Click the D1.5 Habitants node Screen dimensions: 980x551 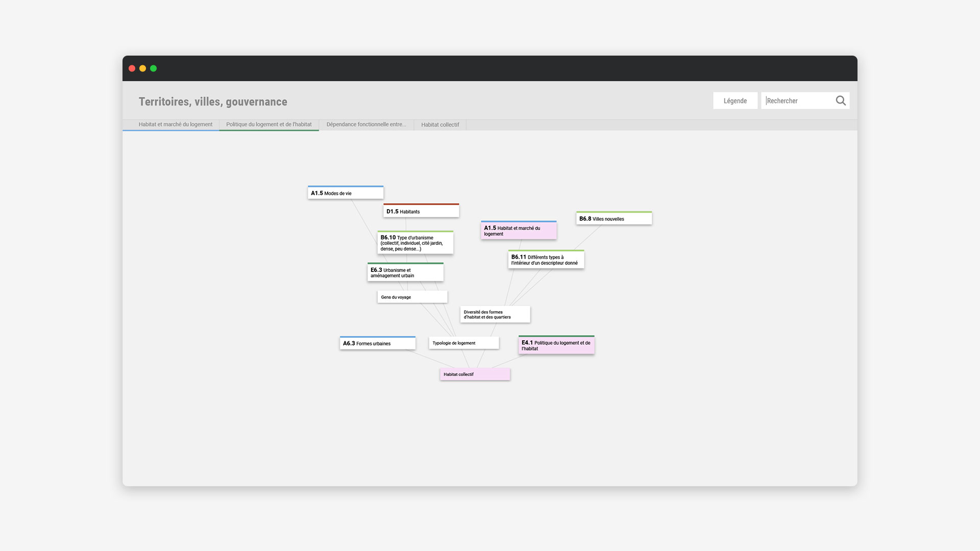pos(421,211)
